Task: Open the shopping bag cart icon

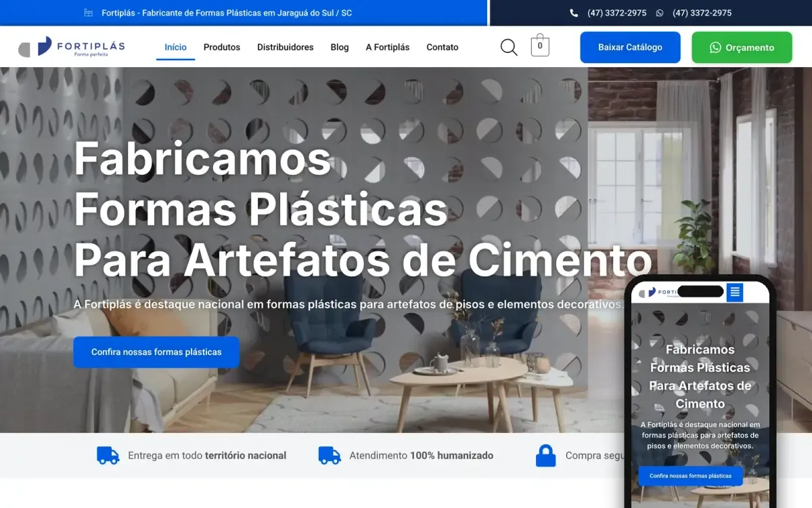Action: coord(540,45)
